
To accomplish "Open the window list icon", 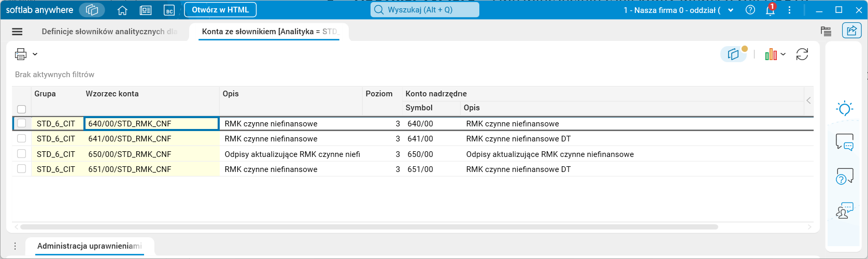I will [x=826, y=31].
